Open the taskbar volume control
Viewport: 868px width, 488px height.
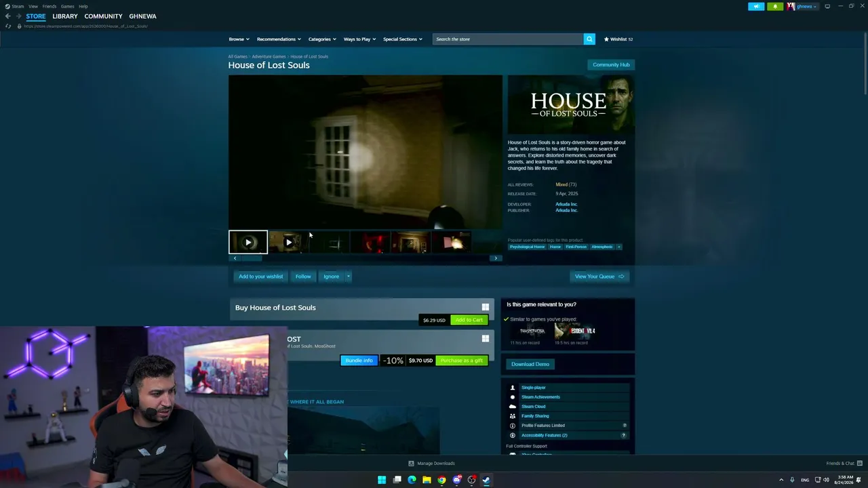coord(826,480)
